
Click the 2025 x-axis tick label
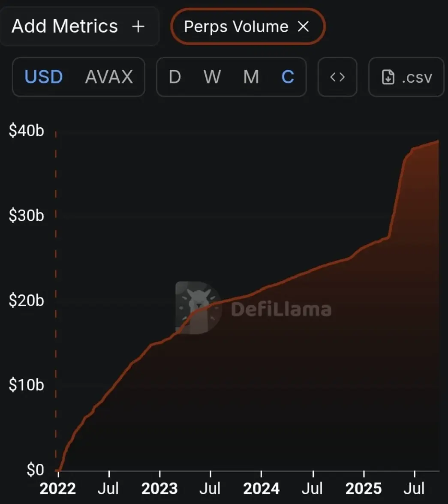tap(364, 489)
